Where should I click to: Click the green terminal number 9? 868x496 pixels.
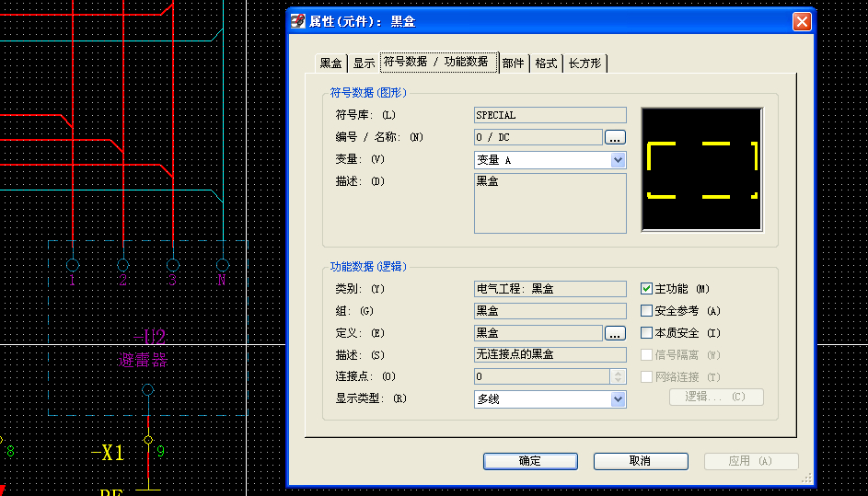tap(160, 452)
